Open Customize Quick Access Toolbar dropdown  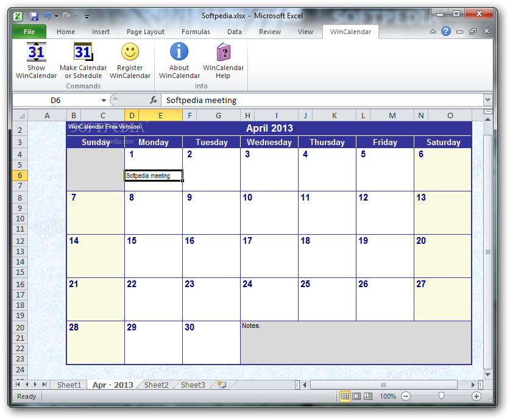click(87, 16)
